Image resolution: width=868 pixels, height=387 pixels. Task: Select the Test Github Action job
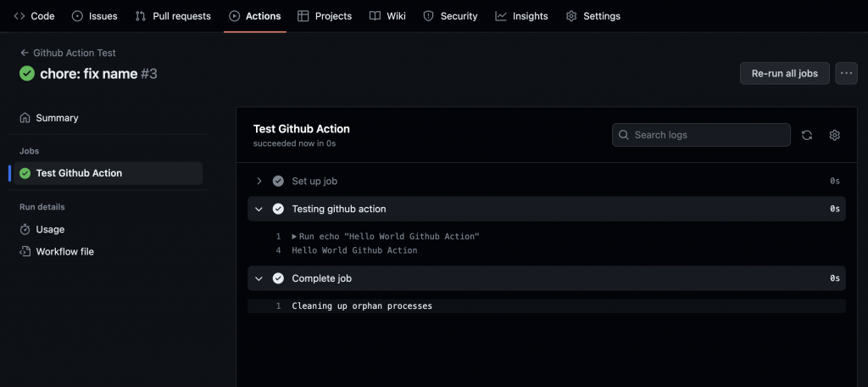pos(79,173)
